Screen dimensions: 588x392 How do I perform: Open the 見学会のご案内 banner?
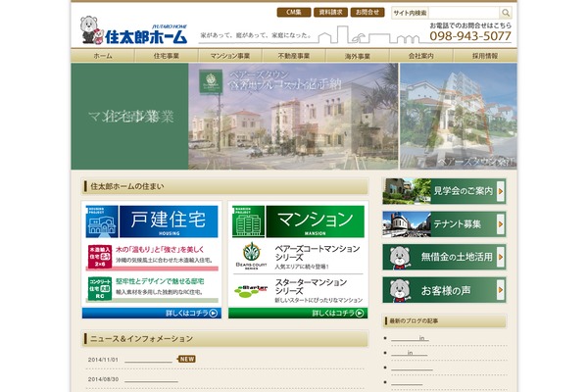click(444, 190)
